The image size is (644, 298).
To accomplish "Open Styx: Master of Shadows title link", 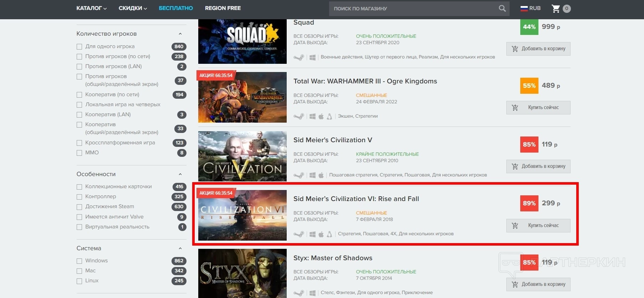I will 333,258.
